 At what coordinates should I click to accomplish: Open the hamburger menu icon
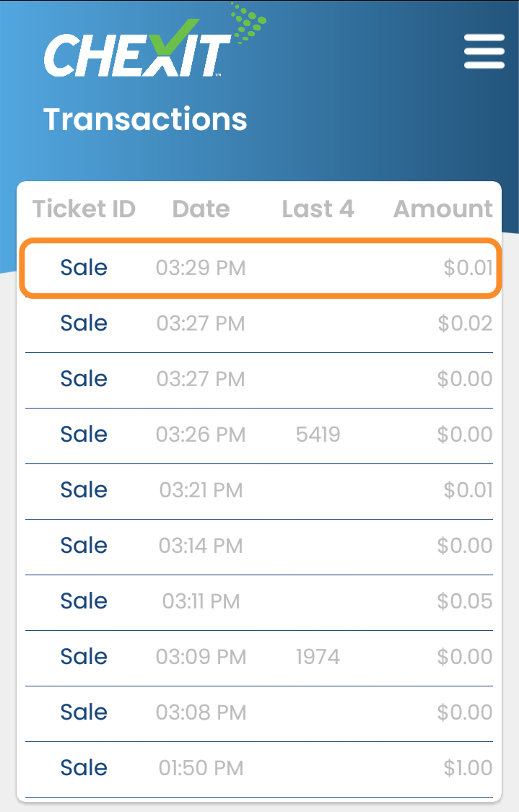coord(484,51)
